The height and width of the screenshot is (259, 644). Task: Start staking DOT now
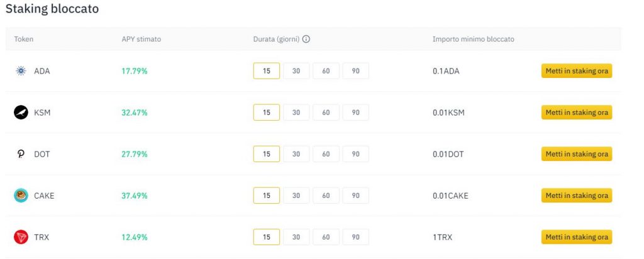pos(577,154)
